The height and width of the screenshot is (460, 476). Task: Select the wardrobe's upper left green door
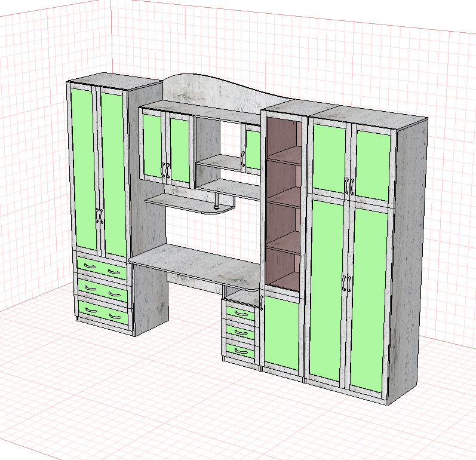click(329, 158)
